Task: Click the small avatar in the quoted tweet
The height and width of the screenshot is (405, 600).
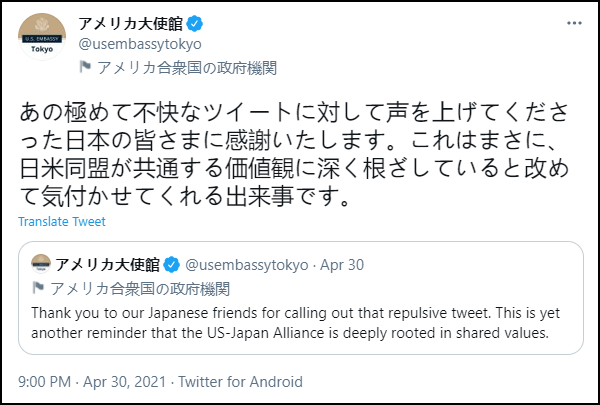Action: 42,264
